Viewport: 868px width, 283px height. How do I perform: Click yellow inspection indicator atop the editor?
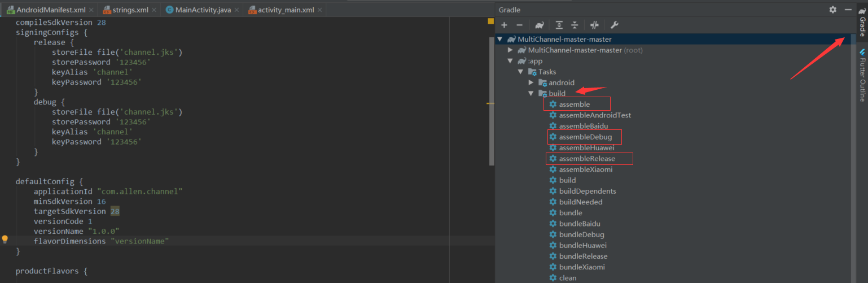pos(491,21)
